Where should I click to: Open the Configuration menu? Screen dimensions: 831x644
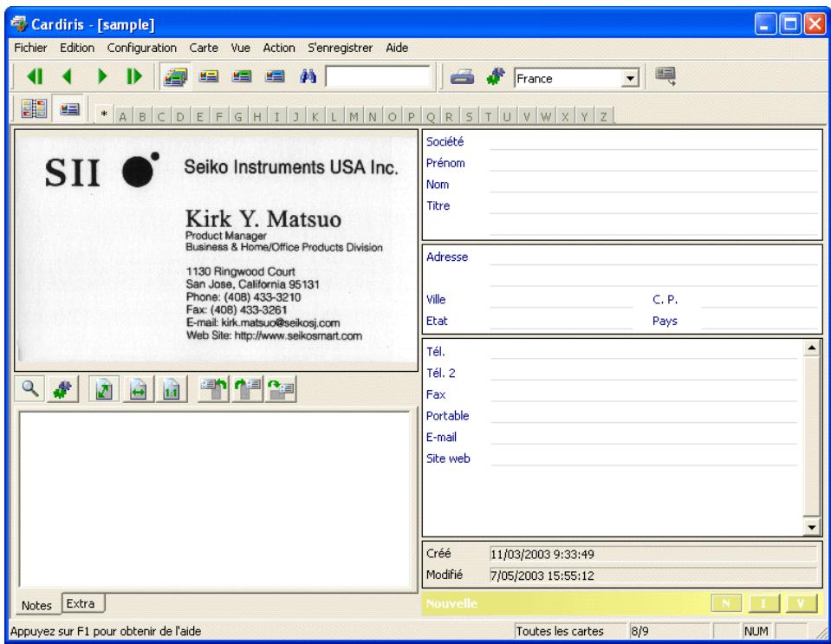tap(141, 48)
